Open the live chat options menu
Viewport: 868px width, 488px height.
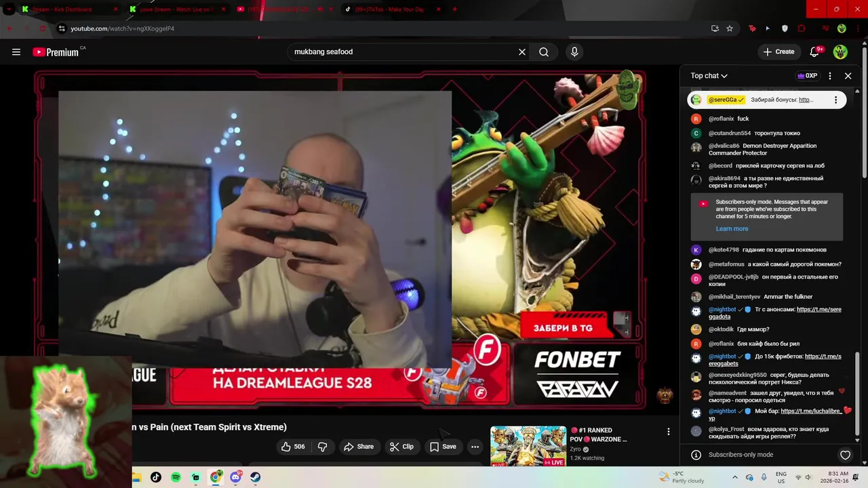830,76
